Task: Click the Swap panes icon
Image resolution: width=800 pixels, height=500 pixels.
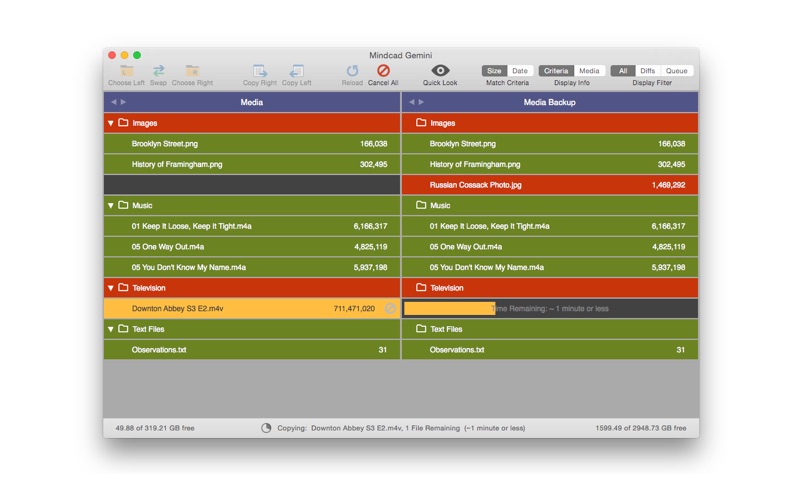Action: [x=158, y=71]
